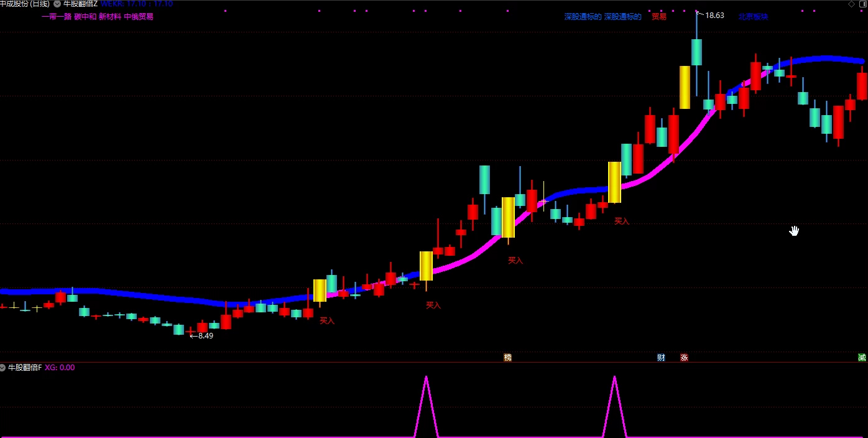The width and height of the screenshot is (868, 438).
Task: Open the 新材料 concept tag
Action: pos(109,17)
